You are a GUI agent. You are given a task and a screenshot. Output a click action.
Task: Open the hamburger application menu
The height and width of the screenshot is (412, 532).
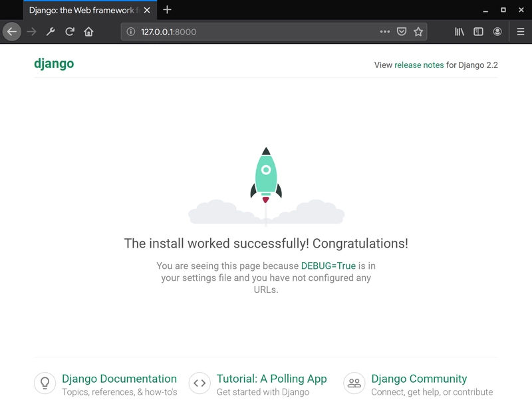click(521, 31)
